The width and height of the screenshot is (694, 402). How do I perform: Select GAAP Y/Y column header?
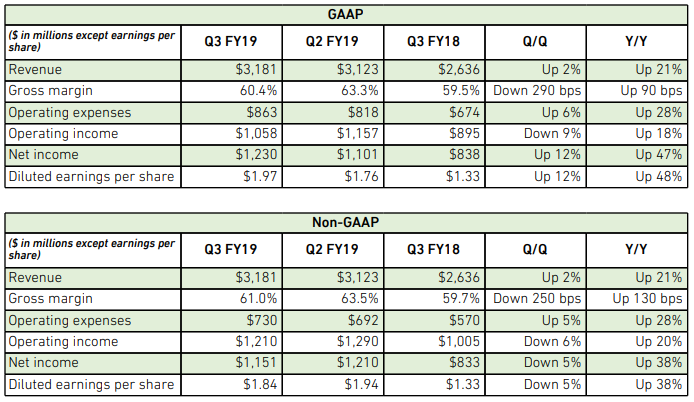[x=636, y=42]
